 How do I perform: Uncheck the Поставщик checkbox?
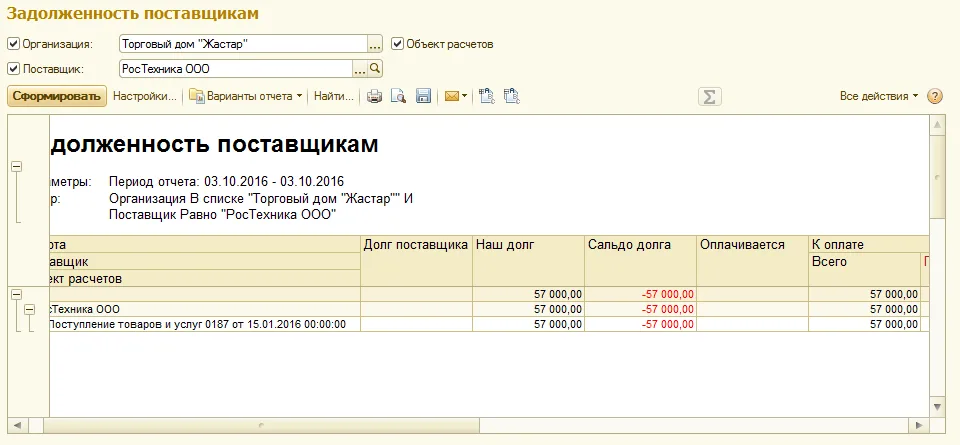click(x=13, y=69)
